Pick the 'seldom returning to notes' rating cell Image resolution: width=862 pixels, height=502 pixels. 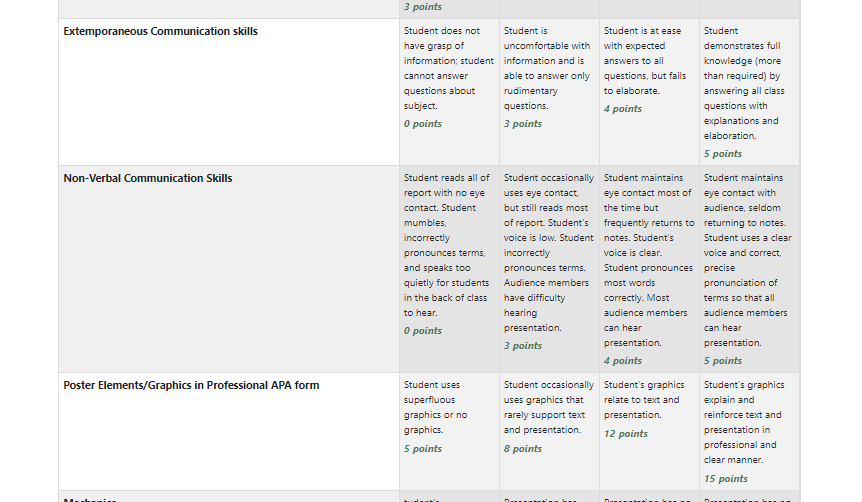coord(749,269)
